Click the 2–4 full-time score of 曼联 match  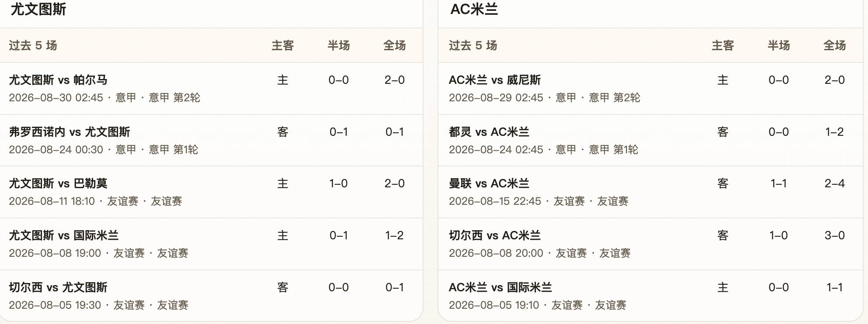(835, 183)
